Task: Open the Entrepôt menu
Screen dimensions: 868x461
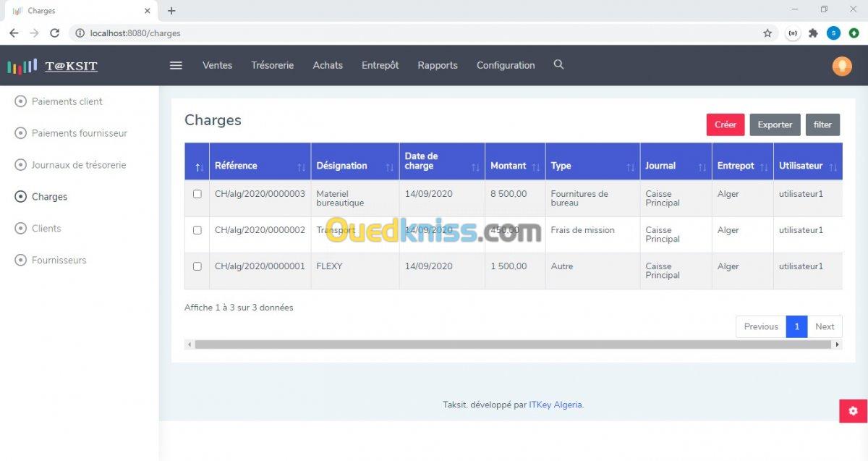Action: [380, 65]
